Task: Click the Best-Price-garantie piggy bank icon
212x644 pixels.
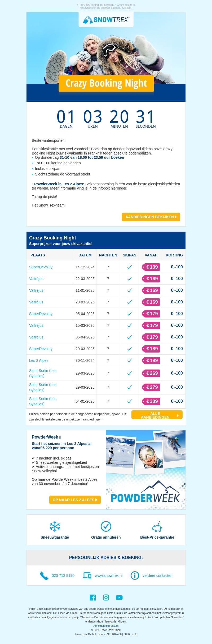Action: coord(157,526)
